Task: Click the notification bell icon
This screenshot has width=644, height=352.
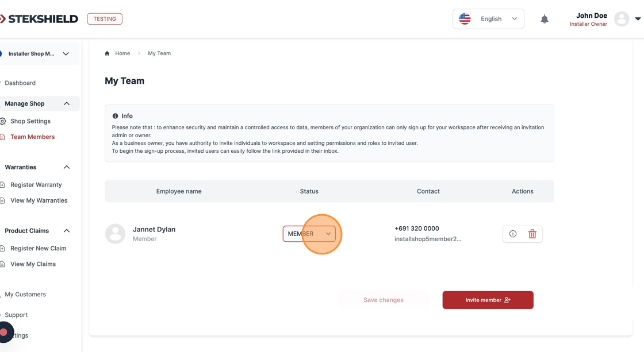Action: tap(544, 19)
